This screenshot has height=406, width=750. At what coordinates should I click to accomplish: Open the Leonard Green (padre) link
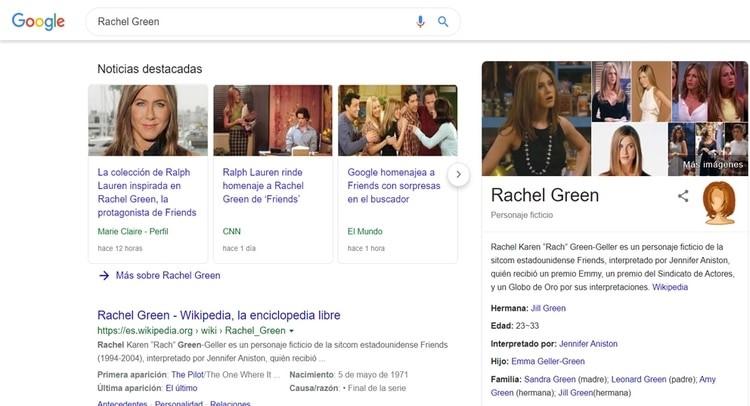point(639,380)
